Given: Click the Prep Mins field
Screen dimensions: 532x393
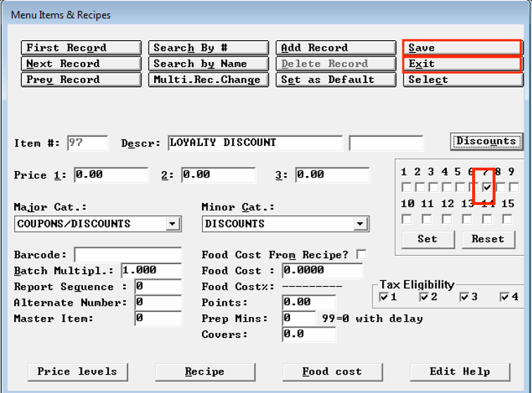Looking at the screenshot, I should point(299,318).
